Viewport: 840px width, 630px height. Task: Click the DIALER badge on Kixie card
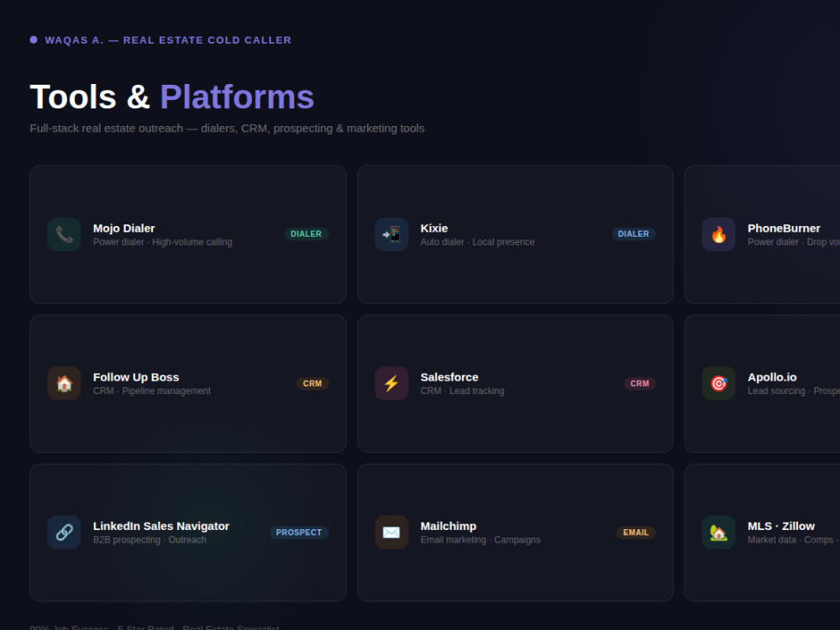coord(633,234)
